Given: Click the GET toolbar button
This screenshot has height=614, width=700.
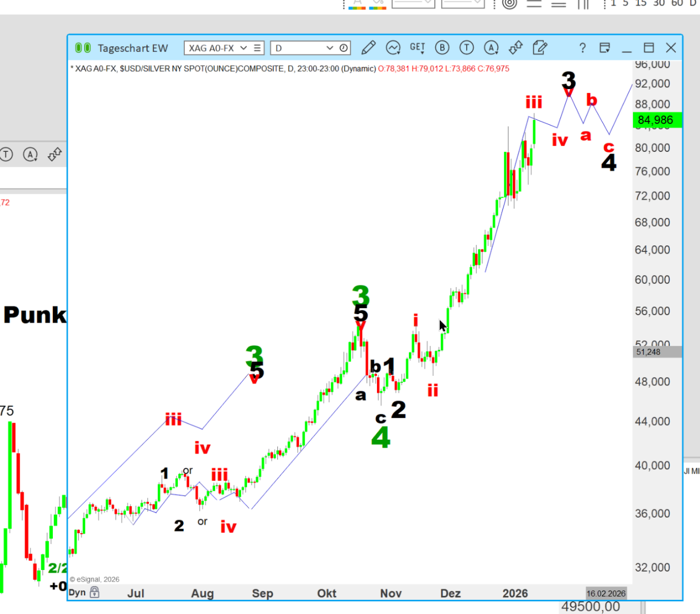Looking at the screenshot, I should click(x=417, y=48).
